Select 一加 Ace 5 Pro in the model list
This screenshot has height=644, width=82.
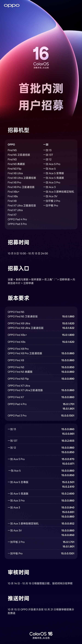pos(52,164)
